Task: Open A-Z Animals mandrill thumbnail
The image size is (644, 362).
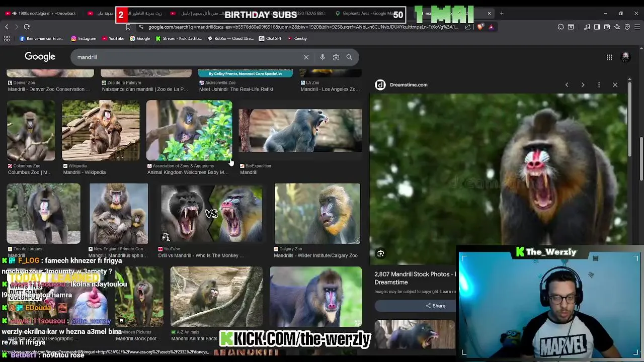Action: (216, 297)
